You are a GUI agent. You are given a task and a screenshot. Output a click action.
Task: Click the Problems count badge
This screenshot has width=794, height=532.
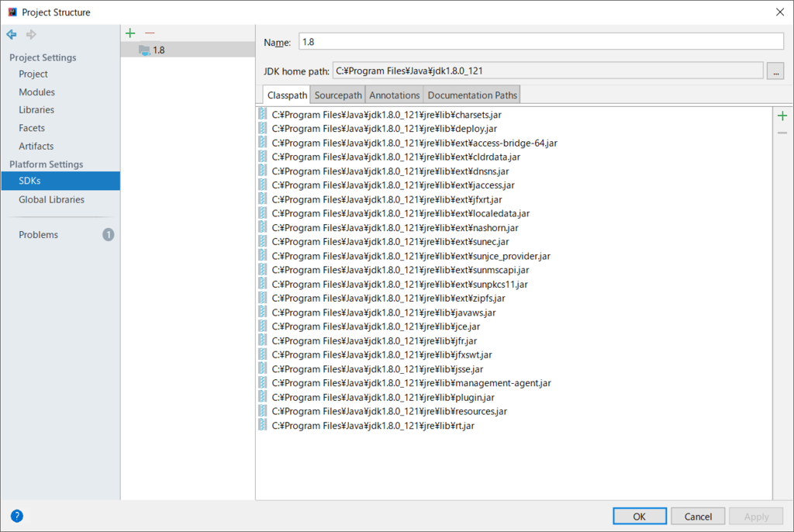point(109,234)
